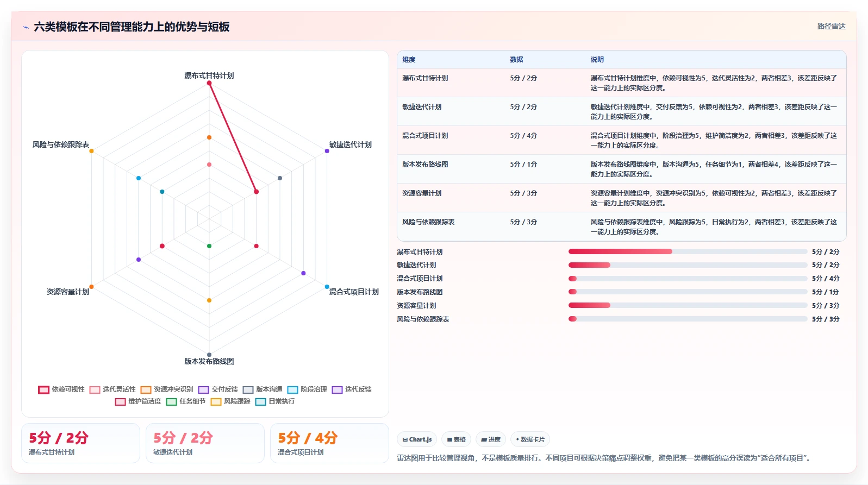Click the red point at the radar's top vertex
Screen dimensions: 868x485
coord(209,83)
